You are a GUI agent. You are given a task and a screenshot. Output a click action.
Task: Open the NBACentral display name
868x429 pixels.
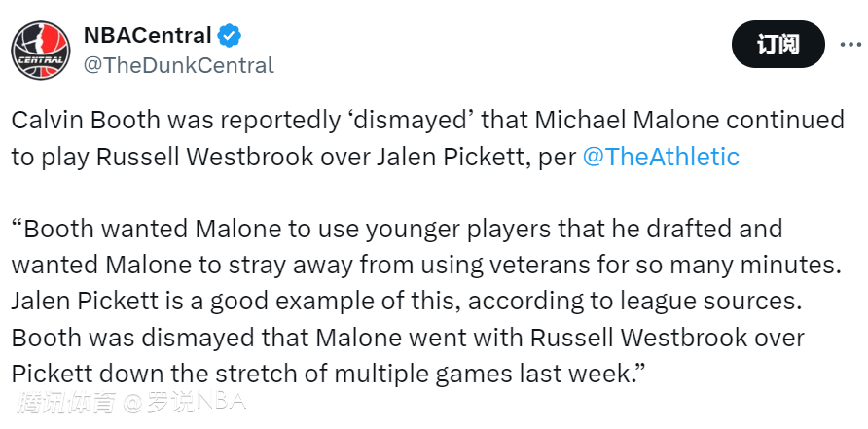pyautogui.click(x=148, y=37)
